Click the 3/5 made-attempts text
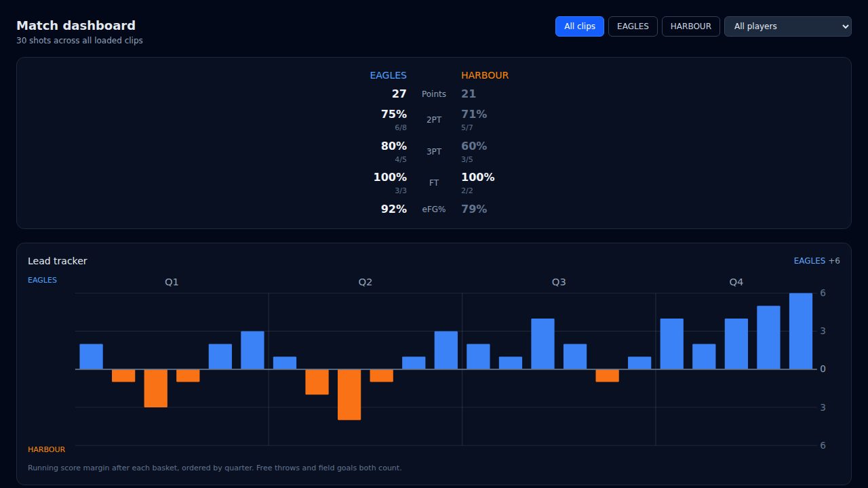 tap(467, 159)
